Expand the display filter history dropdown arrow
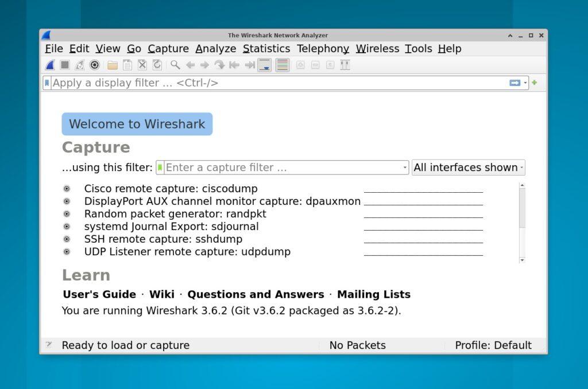Screen dimensions: 588x389 click(x=525, y=83)
